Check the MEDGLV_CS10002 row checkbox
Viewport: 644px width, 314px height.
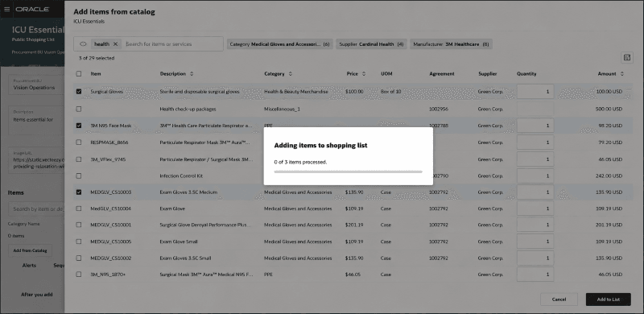point(79,258)
